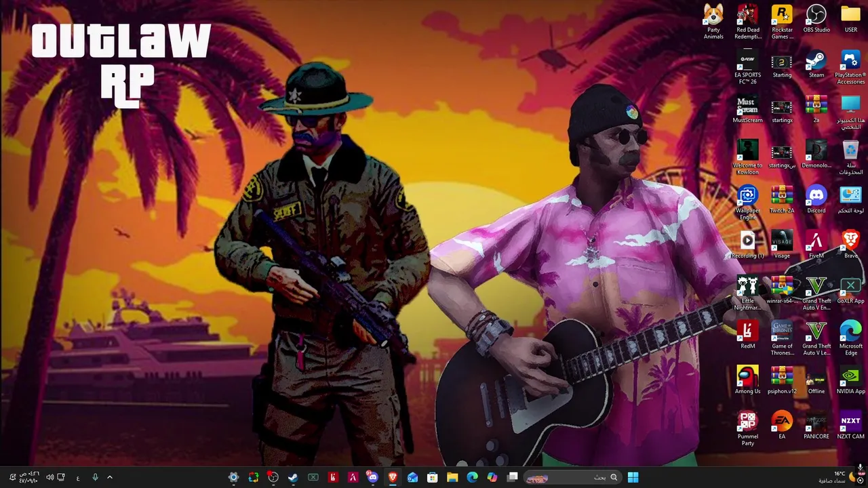The height and width of the screenshot is (488, 868).
Task: Open FiveM from the taskbar
Action: [x=353, y=477]
